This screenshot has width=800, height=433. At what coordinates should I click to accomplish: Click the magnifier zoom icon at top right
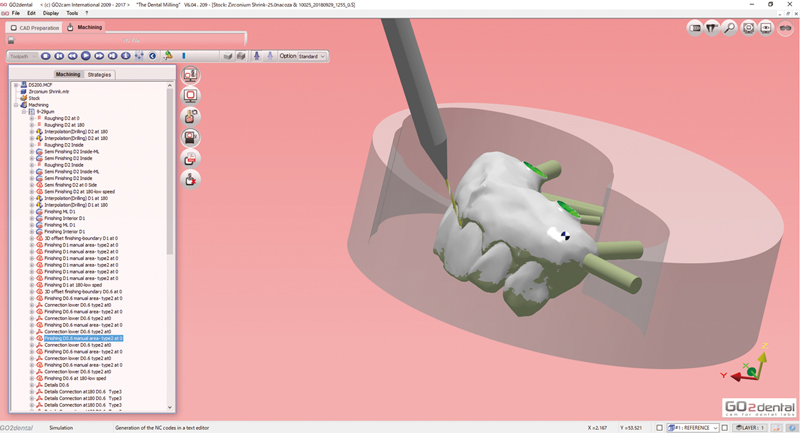[x=730, y=29]
